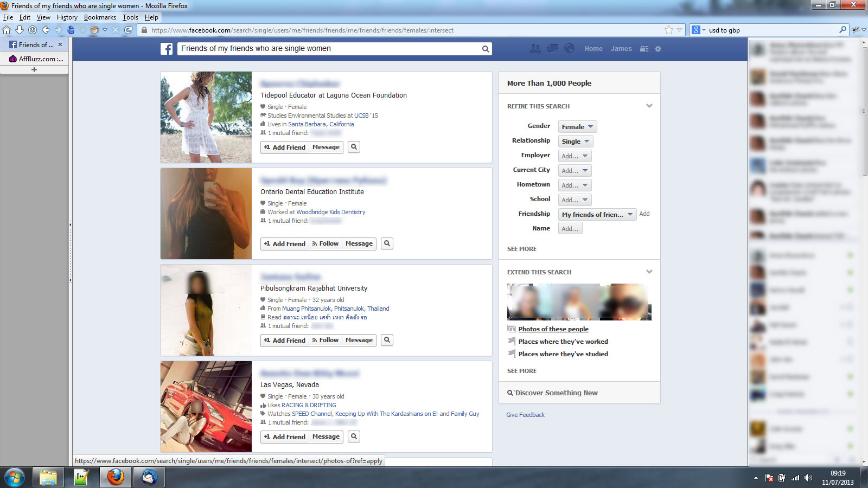Screen dimensions: 868x488
Task: Click search icon on Las Vegas result
Action: (x=354, y=436)
